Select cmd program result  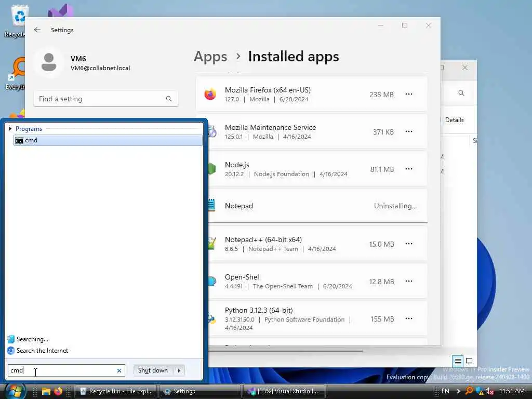(x=108, y=140)
